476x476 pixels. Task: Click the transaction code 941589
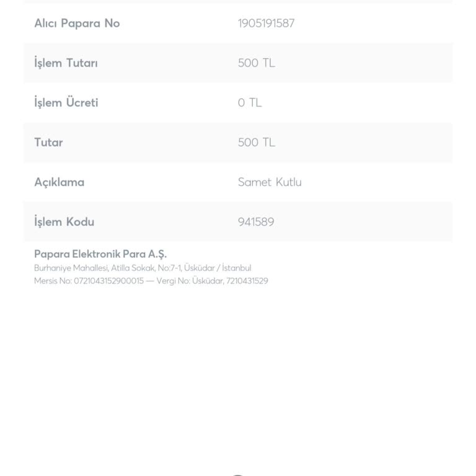[256, 222]
